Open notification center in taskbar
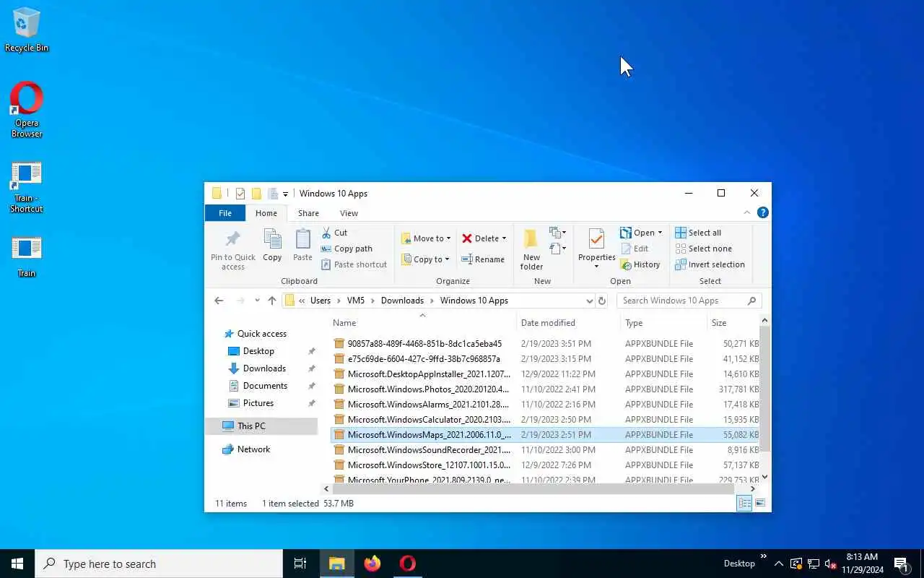The width and height of the screenshot is (924, 578). click(902, 564)
